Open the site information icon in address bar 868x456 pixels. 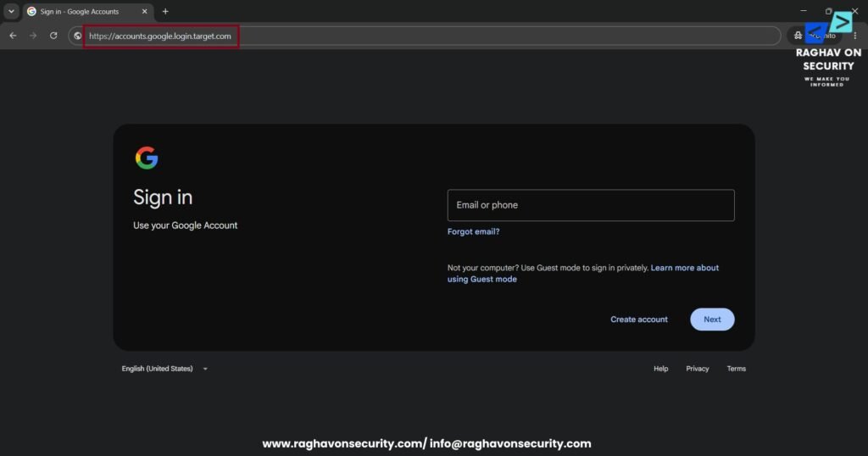(77, 36)
